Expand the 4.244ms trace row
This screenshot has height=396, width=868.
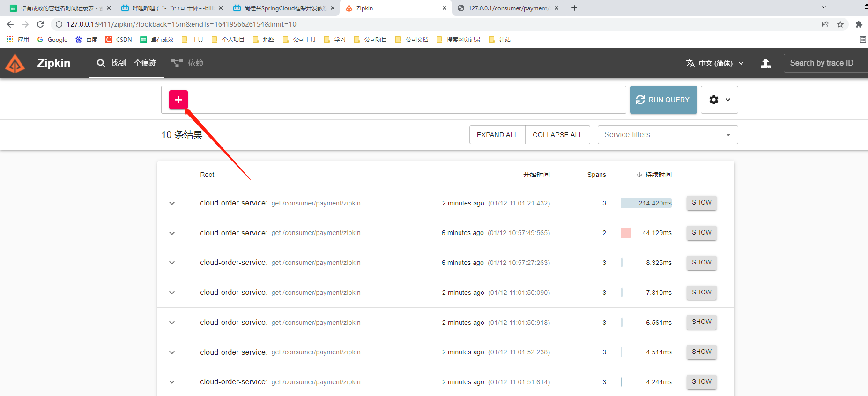coord(172,382)
